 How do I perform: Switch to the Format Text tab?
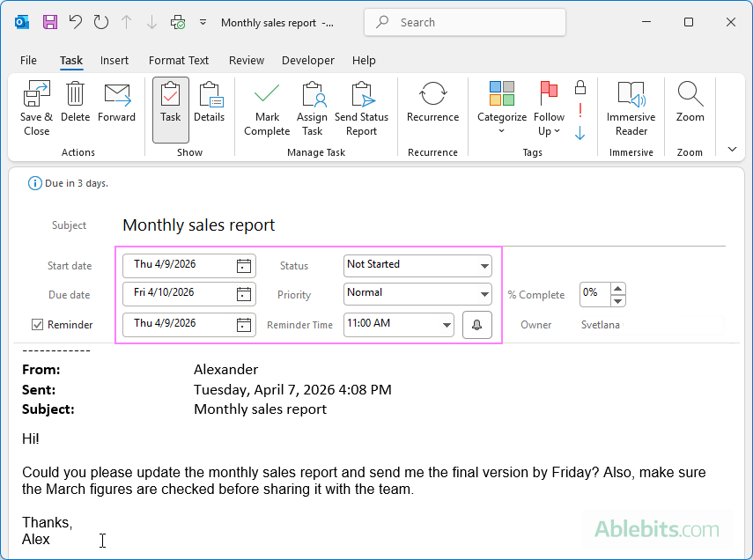[x=179, y=60]
